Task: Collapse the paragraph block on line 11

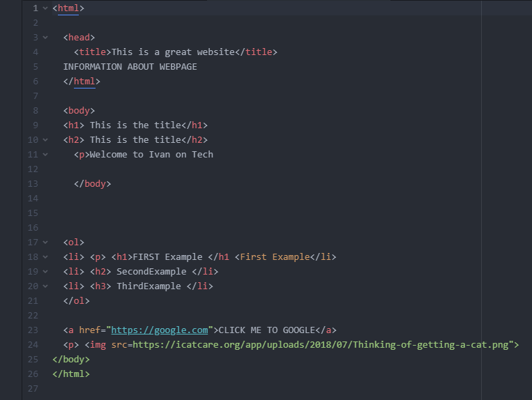Action: pyautogui.click(x=45, y=155)
